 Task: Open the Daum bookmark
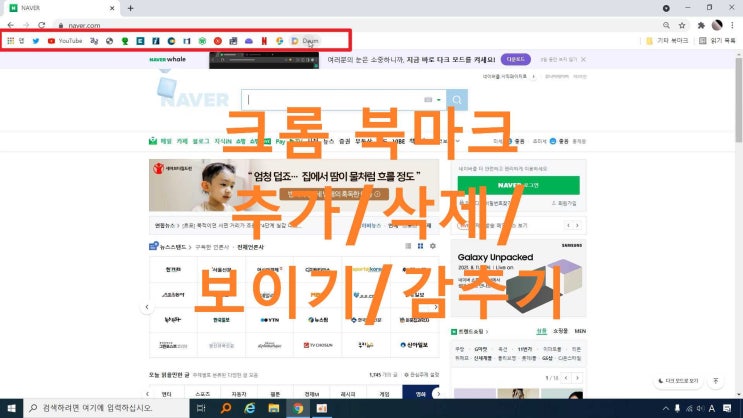[305, 41]
